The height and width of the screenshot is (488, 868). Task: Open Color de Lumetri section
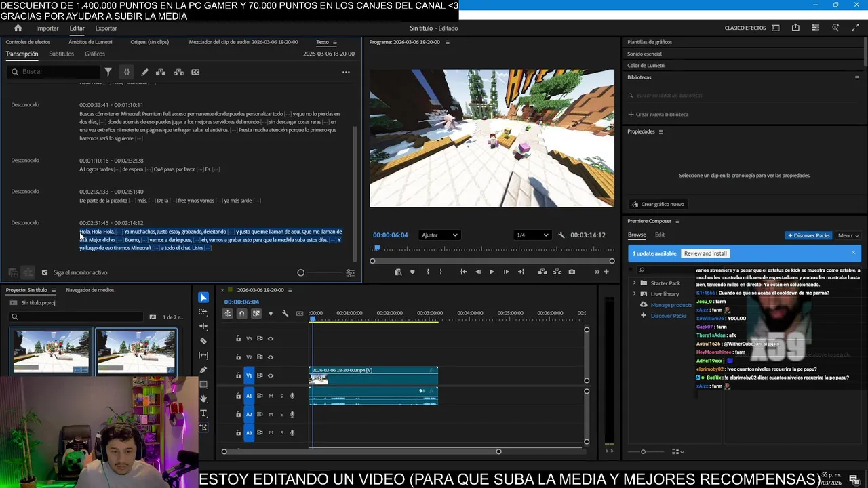click(x=646, y=66)
